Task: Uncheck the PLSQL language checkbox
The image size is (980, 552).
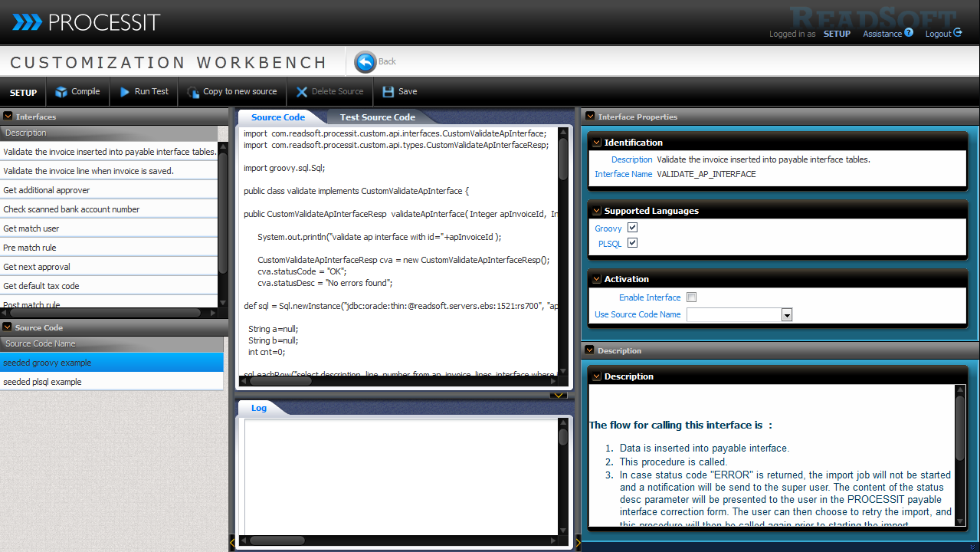Action: [632, 243]
